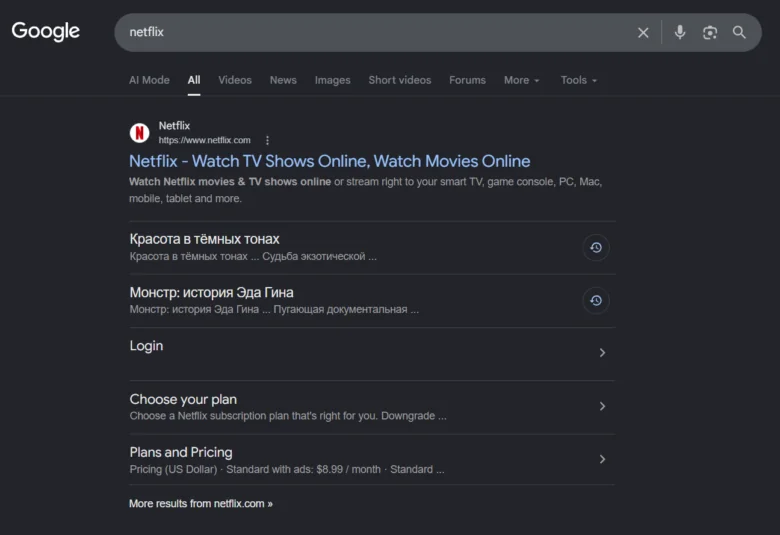This screenshot has height=535, width=780.
Task: Open the Login sitelink
Action: [x=146, y=346]
